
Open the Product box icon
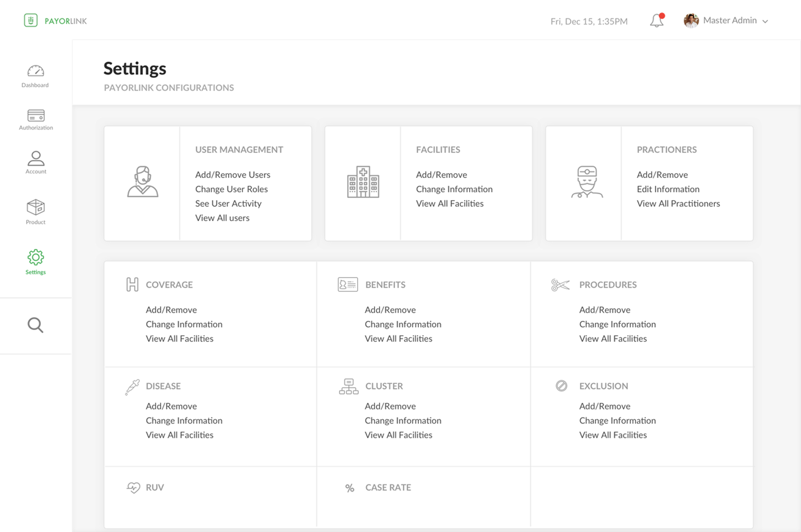(x=36, y=207)
